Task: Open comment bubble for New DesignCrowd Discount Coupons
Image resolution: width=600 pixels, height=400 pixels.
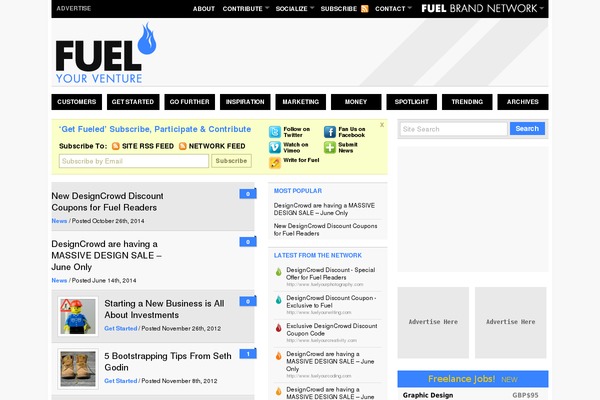Action: tap(248, 194)
